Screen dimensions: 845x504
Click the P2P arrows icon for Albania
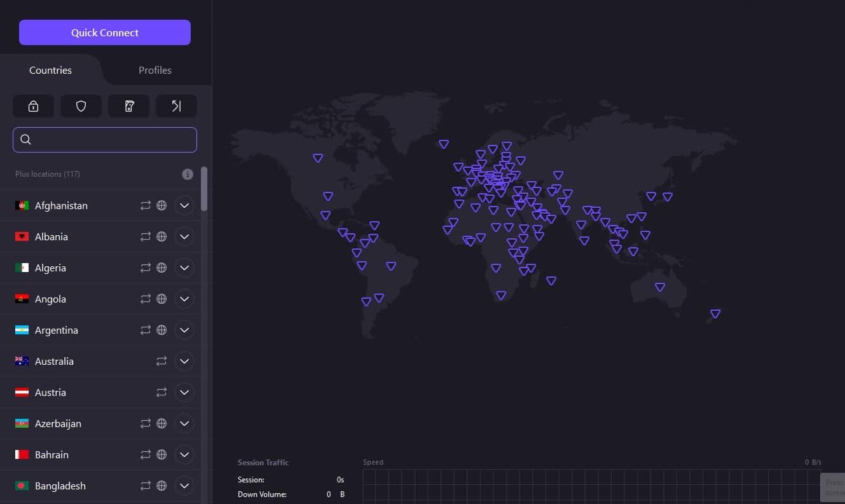click(146, 236)
